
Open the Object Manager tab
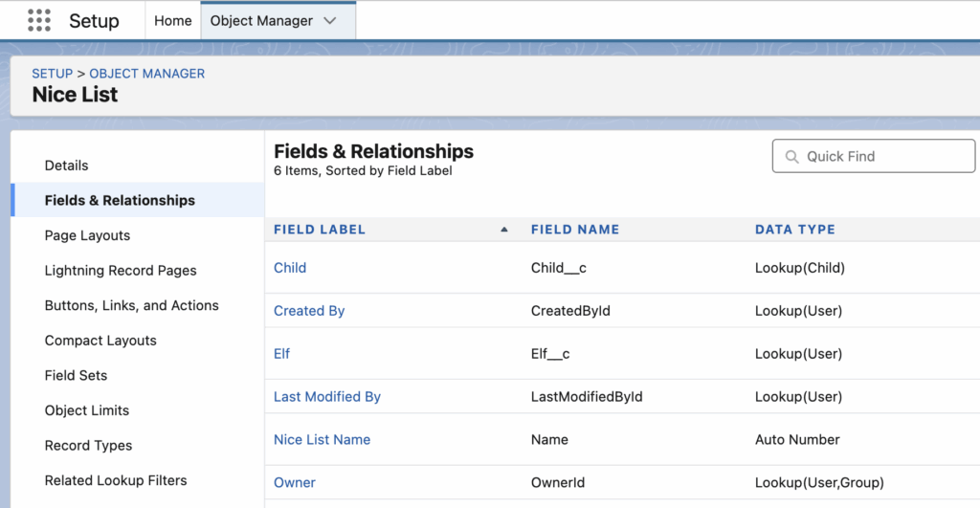pyautogui.click(x=260, y=21)
